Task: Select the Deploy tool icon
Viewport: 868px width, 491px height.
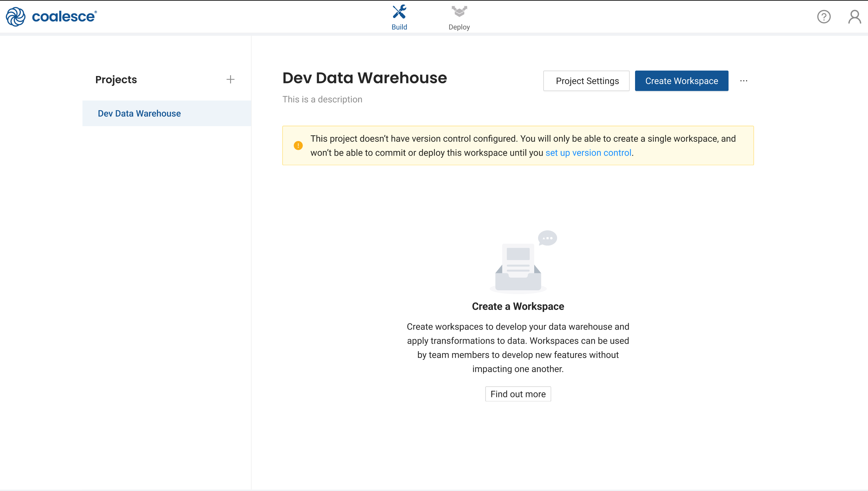Action: point(459,11)
